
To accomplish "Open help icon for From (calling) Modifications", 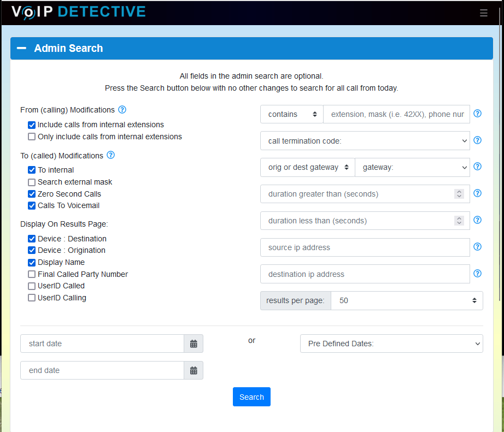I will pyautogui.click(x=122, y=110).
